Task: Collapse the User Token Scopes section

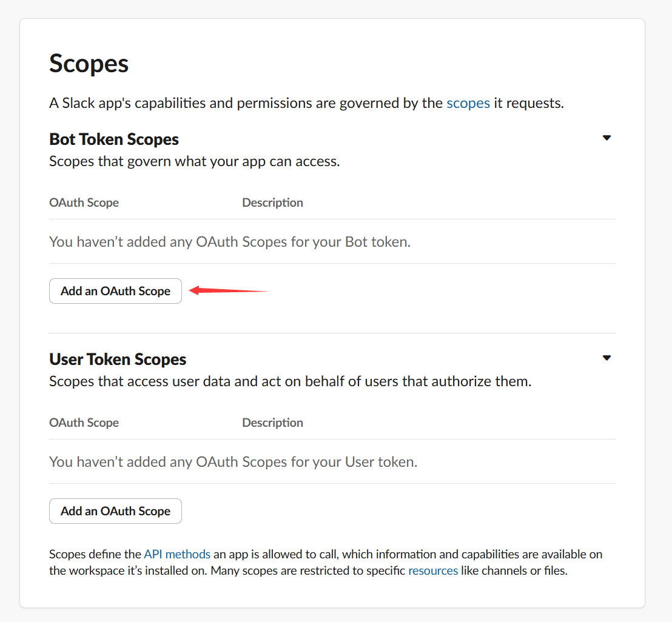Action: coord(606,358)
